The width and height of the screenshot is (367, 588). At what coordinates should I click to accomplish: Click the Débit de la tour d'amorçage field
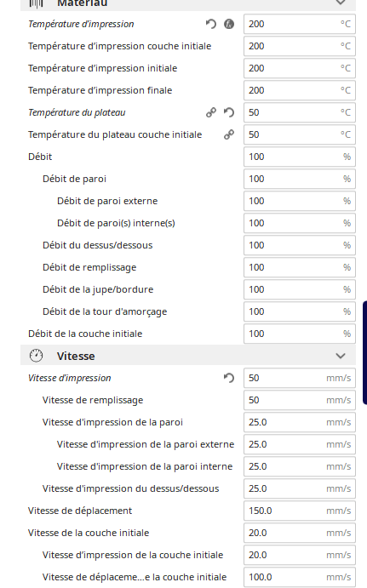coord(300,311)
